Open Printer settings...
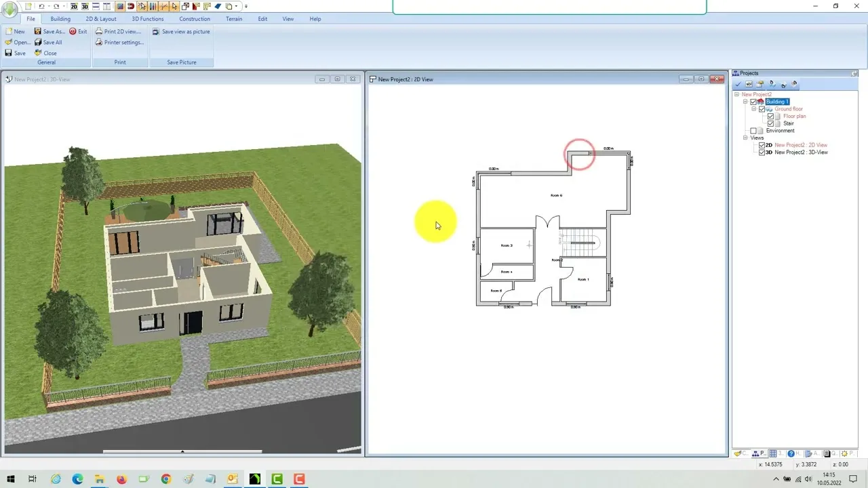This screenshot has height=488, width=868. click(119, 43)
